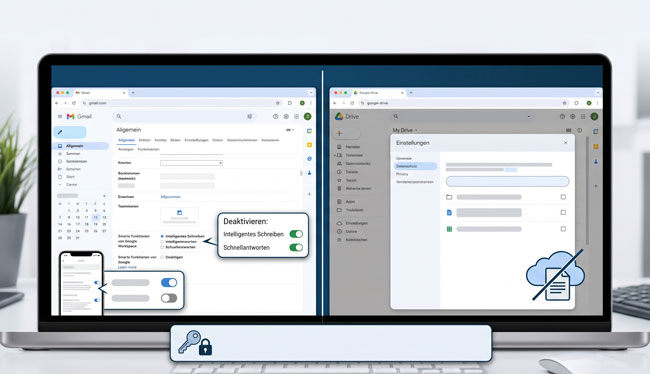Open yellow Keep icon in Gmail side panel
Image resolution: width=650 pixels, height=374 pixels.
coord(309,145)
